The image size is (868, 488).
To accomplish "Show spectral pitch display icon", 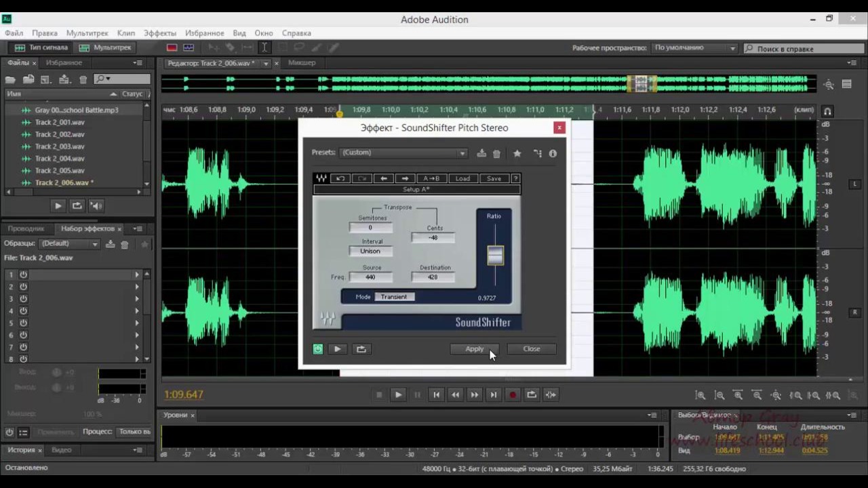I will click(x=189, y=47).
